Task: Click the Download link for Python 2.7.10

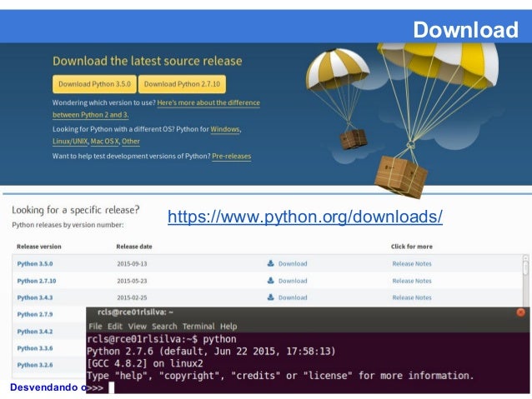Action: click(x=293, y=281)
